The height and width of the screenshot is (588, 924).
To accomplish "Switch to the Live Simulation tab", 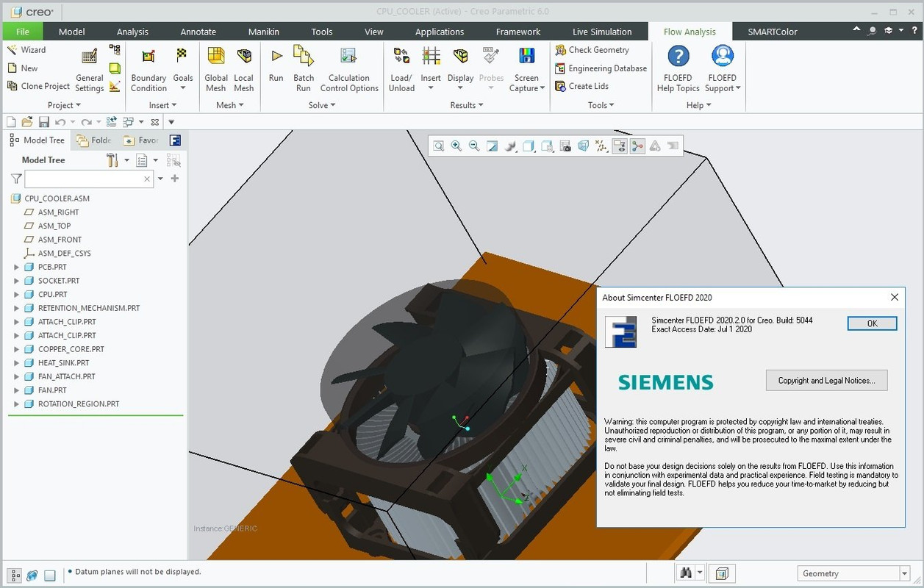I will pos(602,32).
